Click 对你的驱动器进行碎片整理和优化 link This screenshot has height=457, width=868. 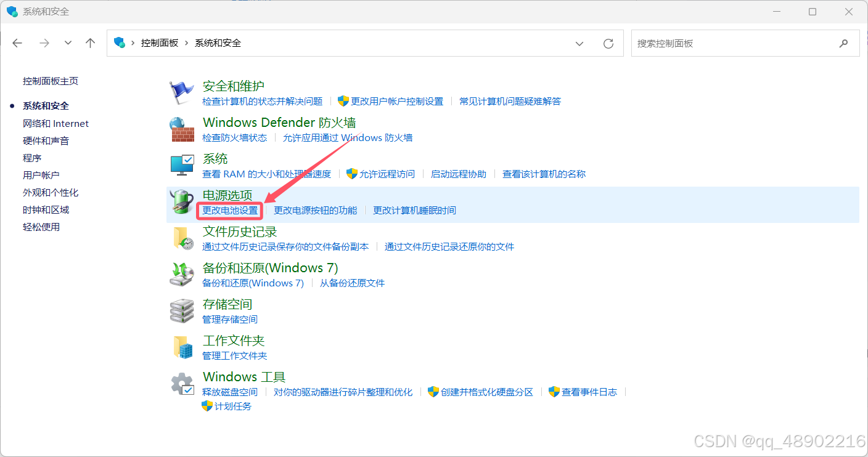pyautogui.click(x=343, y=392)
